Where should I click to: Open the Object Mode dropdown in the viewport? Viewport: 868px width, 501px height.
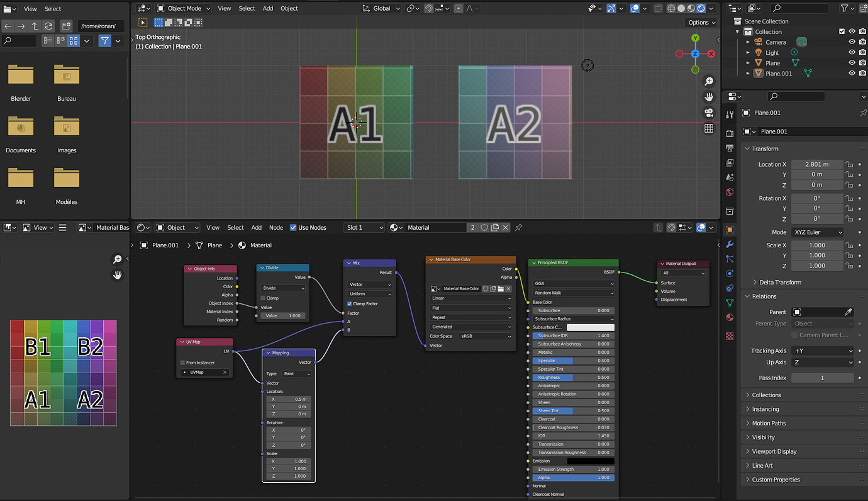pos(183,8)
